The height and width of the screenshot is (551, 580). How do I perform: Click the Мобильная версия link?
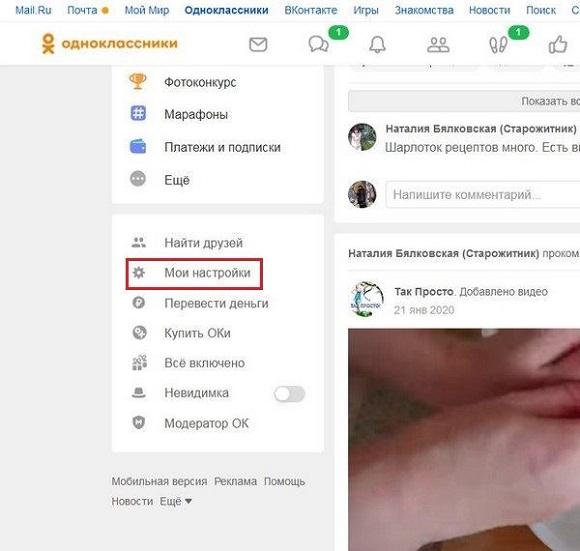[x=159, y=481]
